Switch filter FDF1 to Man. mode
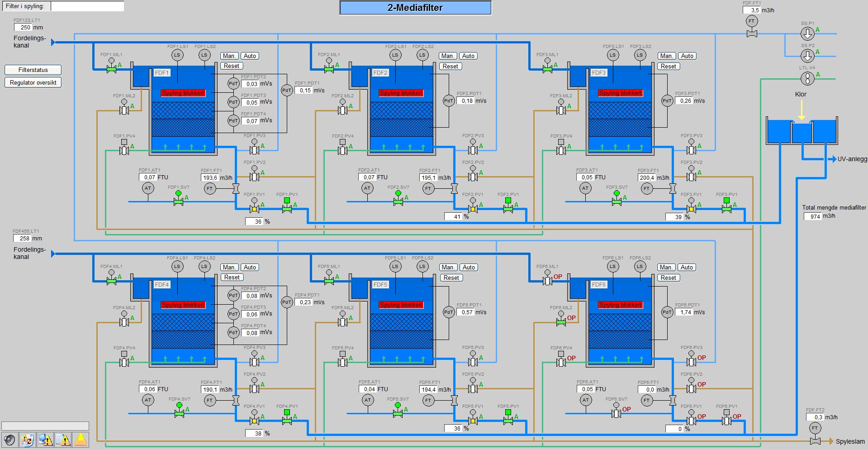This screenshot has height=450, width=868. 229,56
